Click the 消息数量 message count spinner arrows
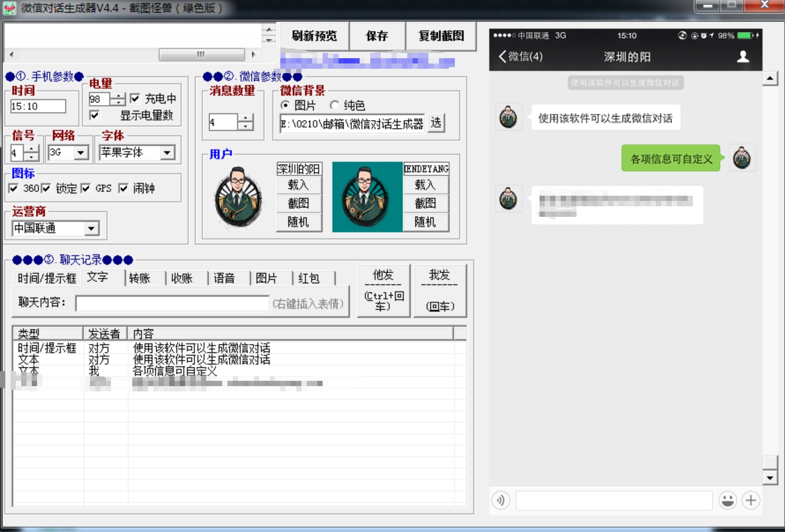The height and width of the screenshot is (532, 785). click(246, 122)
